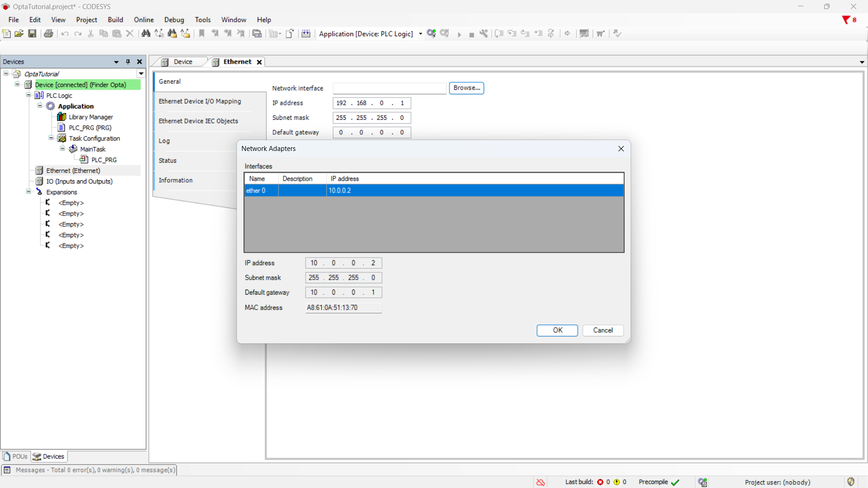Screen dimensions: 868x488
Task: Select Library Manager in device tree
Action: click(90, 117)
